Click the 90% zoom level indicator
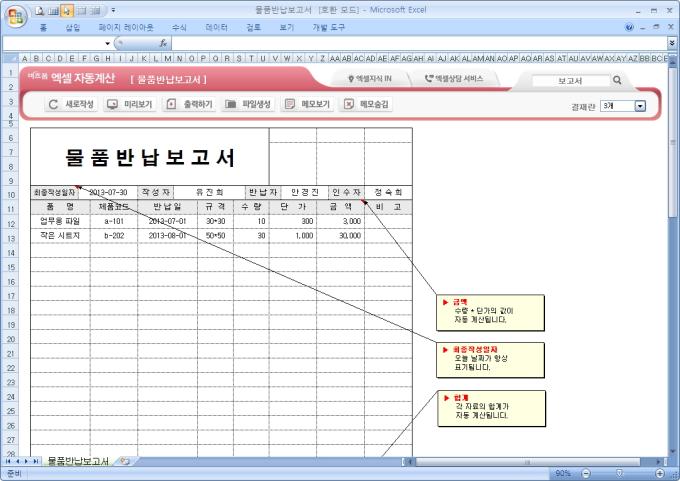Image resolution: width=680 pixels, height=481 pixels. [x=563, y=473]
